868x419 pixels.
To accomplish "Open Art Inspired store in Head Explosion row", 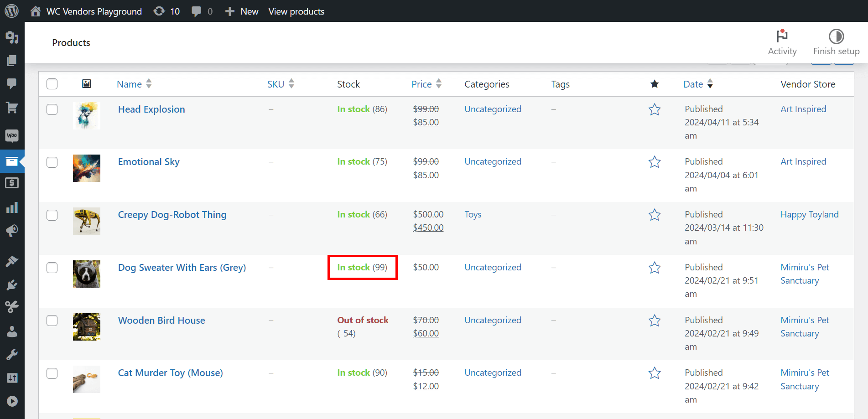I will click(x=803, y=109).
